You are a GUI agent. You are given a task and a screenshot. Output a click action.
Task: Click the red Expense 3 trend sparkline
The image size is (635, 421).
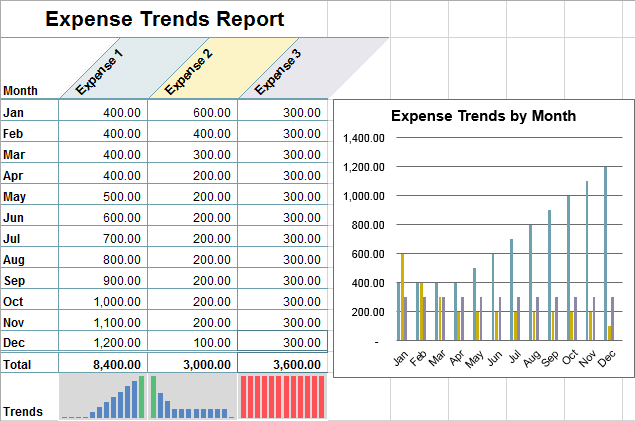pyautogui.click(x=283, y=397)
